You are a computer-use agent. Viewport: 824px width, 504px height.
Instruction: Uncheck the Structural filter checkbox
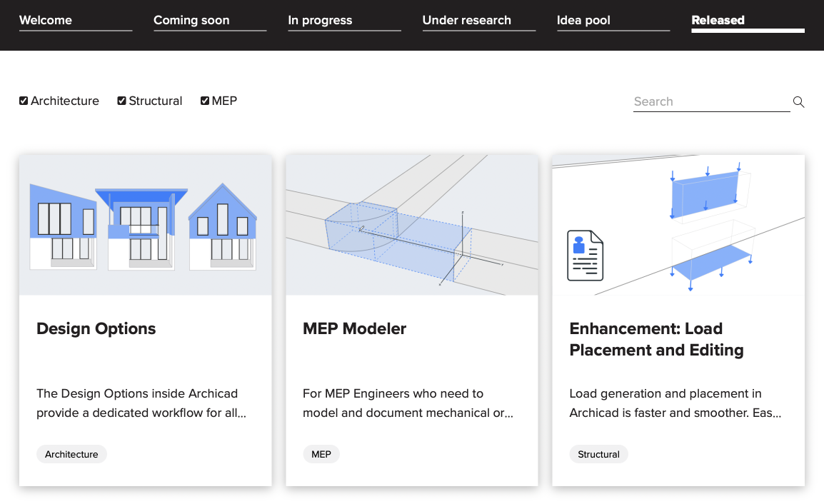[121, 101]
